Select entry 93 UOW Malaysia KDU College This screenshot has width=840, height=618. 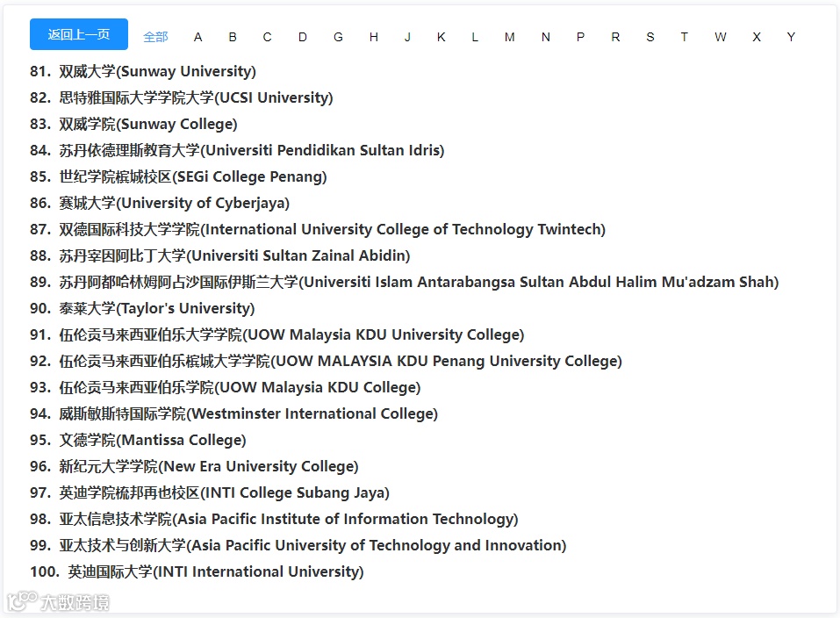click(x=226, y=387)
